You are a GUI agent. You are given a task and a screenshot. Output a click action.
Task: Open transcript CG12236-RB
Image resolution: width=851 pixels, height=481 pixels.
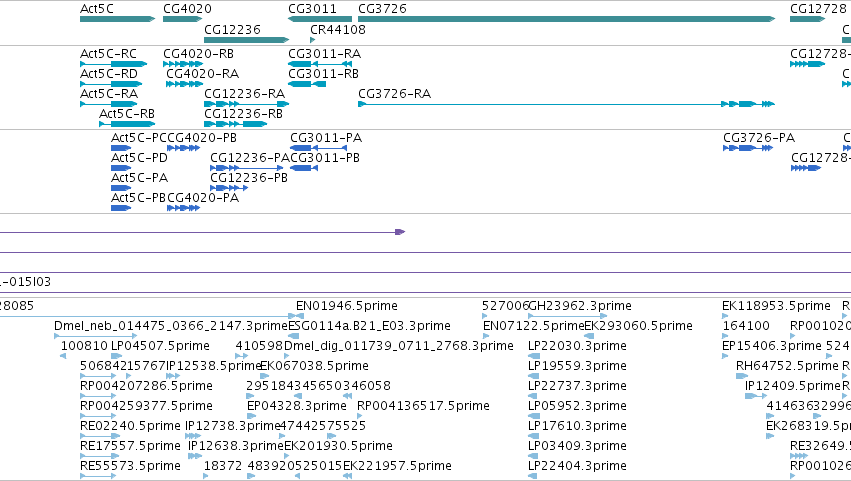coord(243,114)
